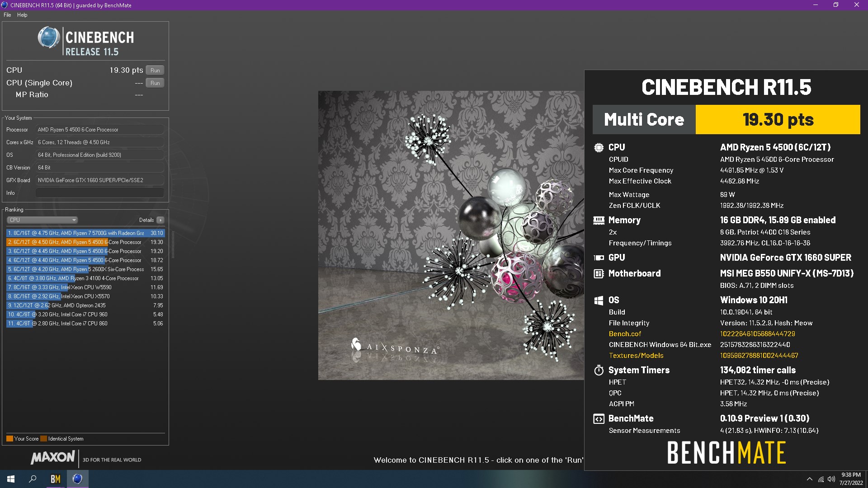The image size is (868, 488).
Task: Select the Core i7 CPU 960 row
Action: [x=85, y=314]
